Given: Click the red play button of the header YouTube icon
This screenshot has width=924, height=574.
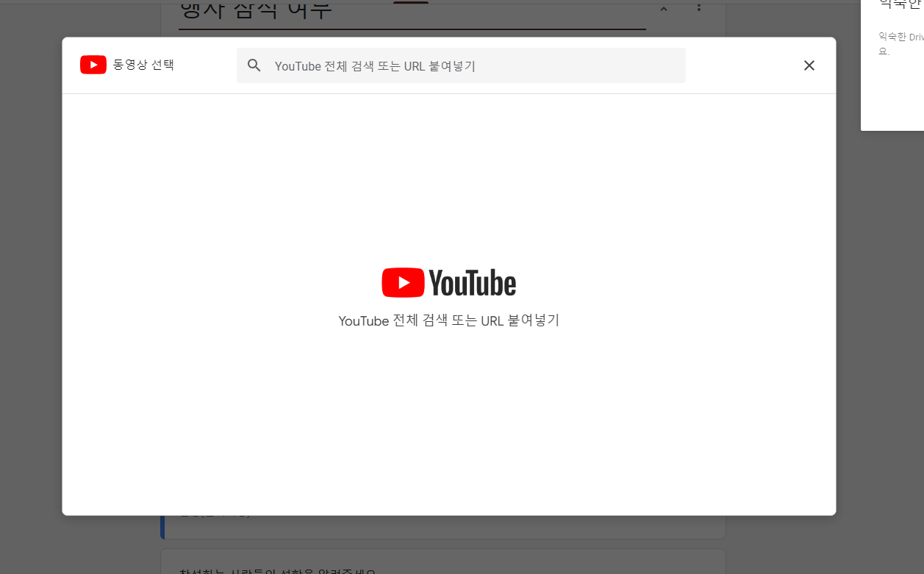Looking at the screenshot, I should pyautogui.click(x=93, y=65).
